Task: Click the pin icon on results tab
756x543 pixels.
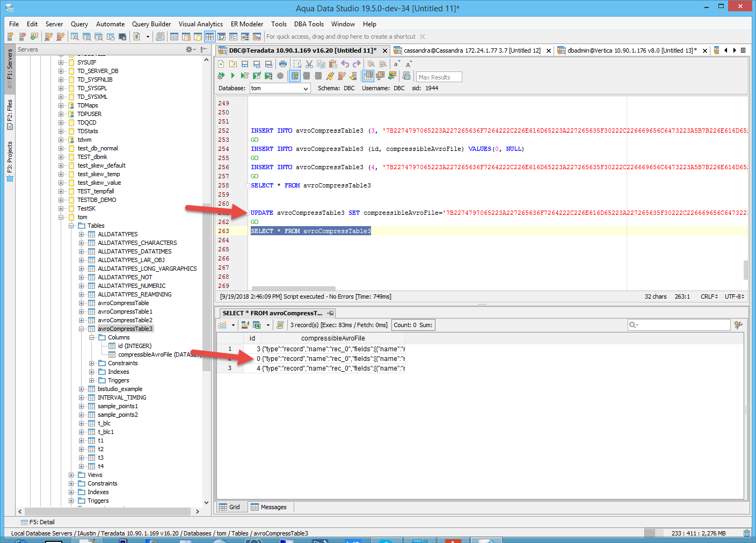Action: [331, 313]
